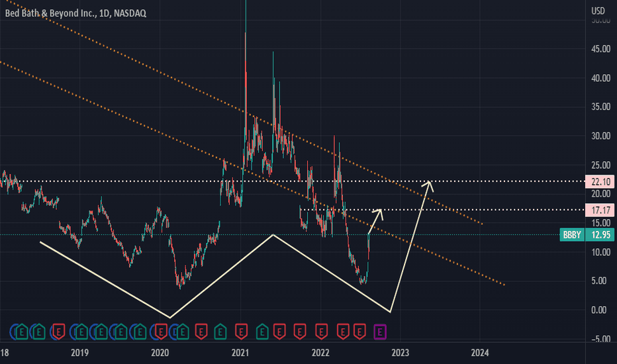Click the BBBY ticker tag on price axis
This screenshot has height=364, width=617.
pos(572,235)
